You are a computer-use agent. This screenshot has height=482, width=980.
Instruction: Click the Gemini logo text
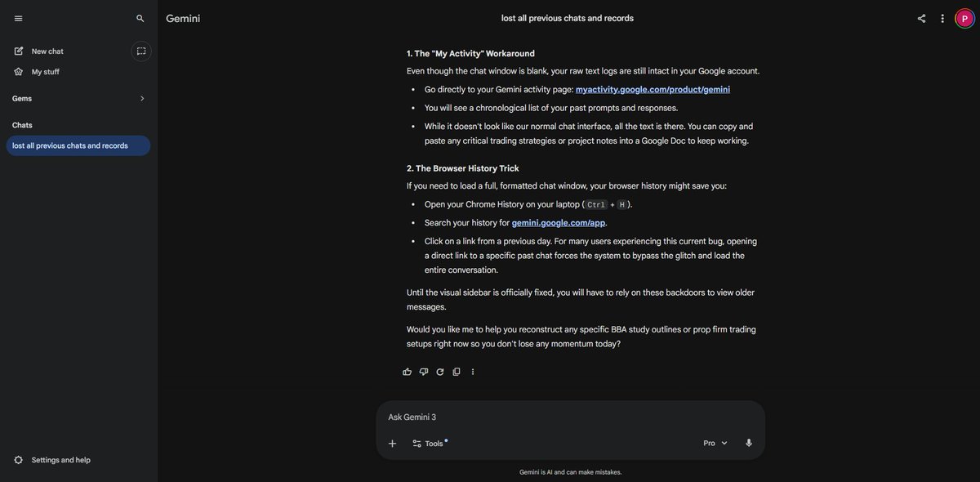[x=183, y=18]
